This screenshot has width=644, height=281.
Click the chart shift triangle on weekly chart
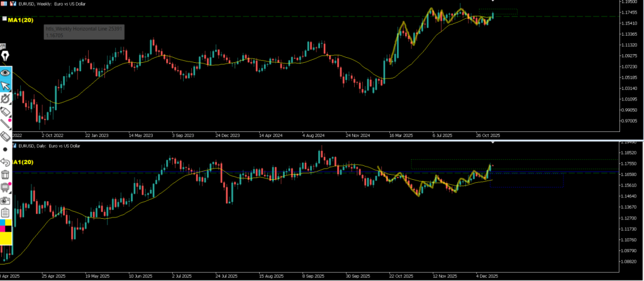click(492, 2)
